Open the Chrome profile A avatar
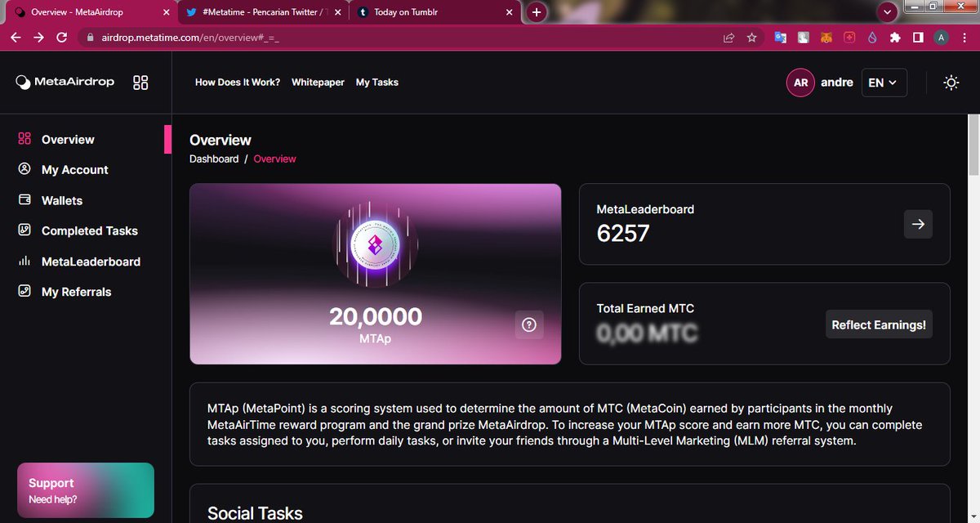 [941, 38]
